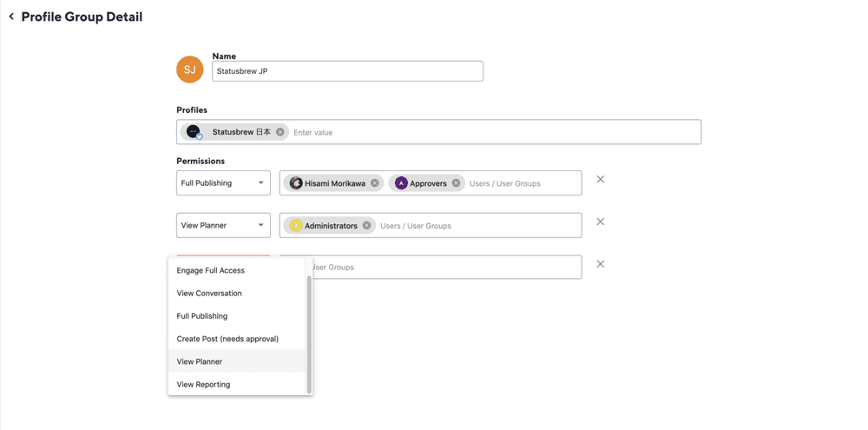Click the dropdown list scrollbar
The width and height of the screenshot is (868, 430).
point(309,334)
